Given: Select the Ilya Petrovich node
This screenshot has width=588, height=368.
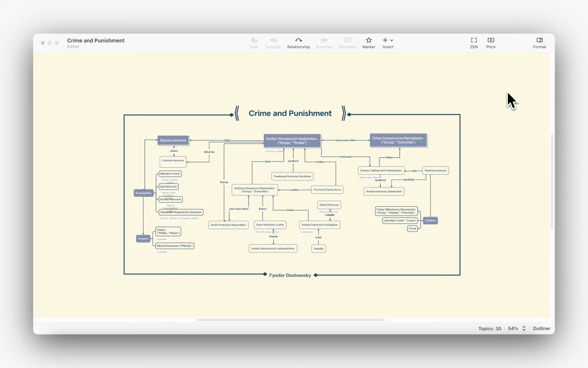Looking at the screenshot, I should (168, 187).
